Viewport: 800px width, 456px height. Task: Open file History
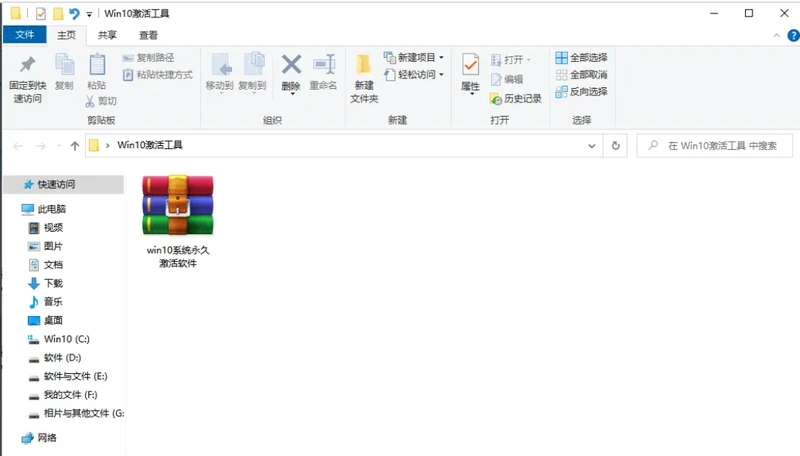pyautogui.click(x=515, y=98)
